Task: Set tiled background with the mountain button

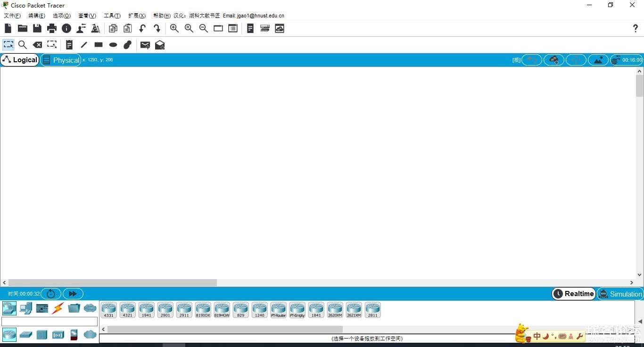Action: (x=598, y=60)
